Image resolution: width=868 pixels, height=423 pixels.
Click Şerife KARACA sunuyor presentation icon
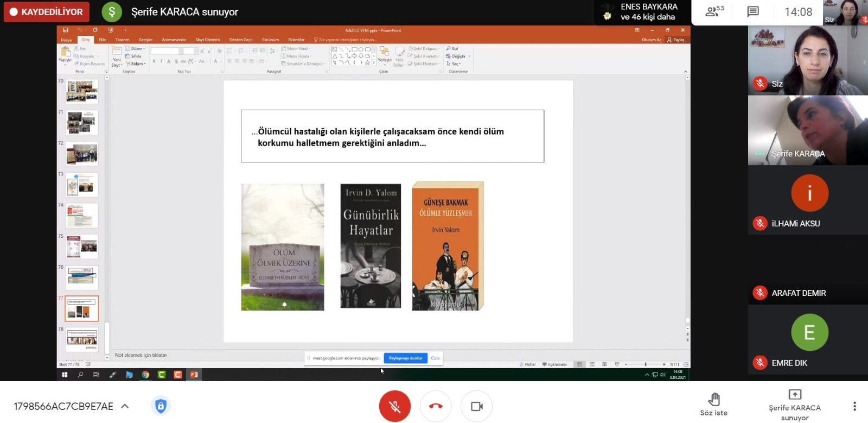794,395
